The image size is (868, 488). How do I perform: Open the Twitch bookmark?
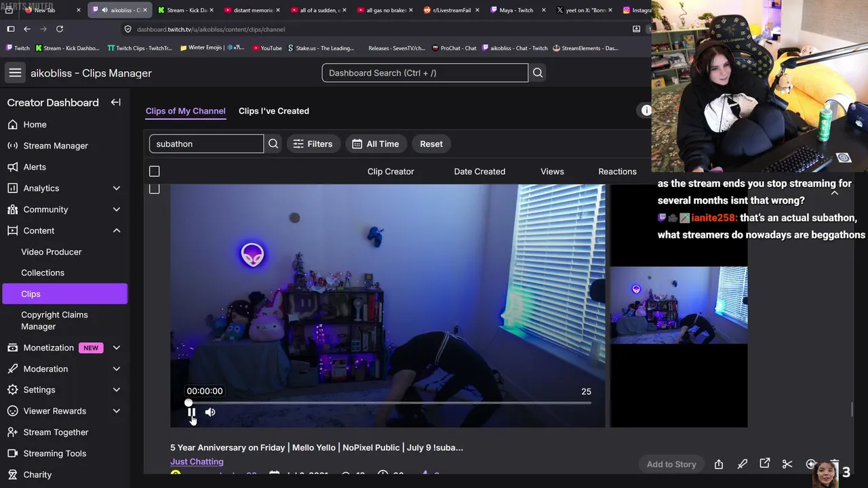point(18,48)
